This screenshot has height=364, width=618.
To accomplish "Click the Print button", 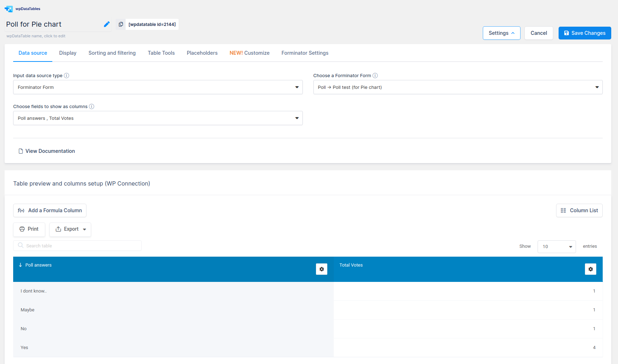I will pyautogui.click(x=29, y=229).
